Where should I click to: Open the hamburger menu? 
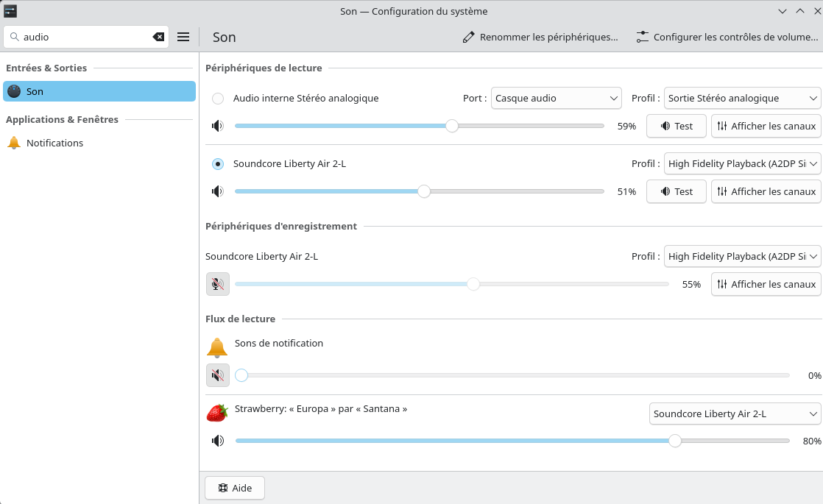[x=183, y=37]
